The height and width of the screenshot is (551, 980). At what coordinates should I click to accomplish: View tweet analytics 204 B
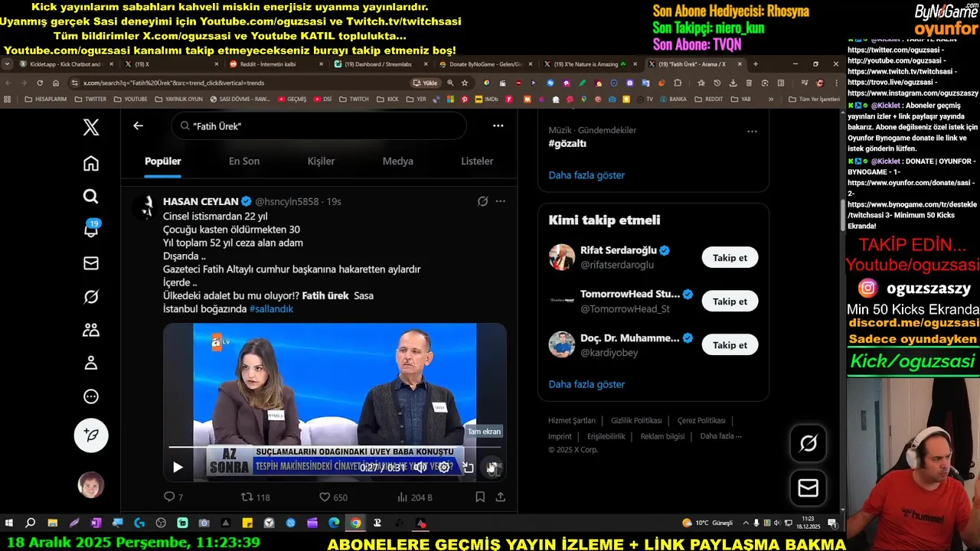coord(414,497)
